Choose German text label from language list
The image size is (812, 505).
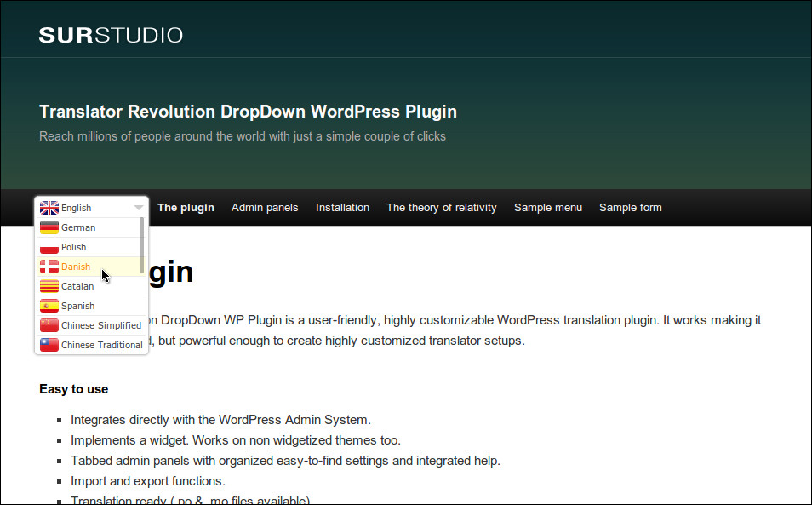[x=78, y=227]
